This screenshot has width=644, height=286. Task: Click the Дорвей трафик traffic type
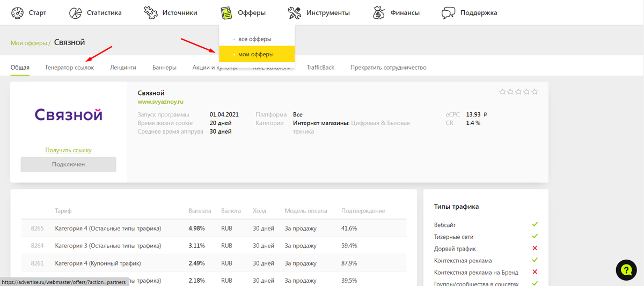455,248
